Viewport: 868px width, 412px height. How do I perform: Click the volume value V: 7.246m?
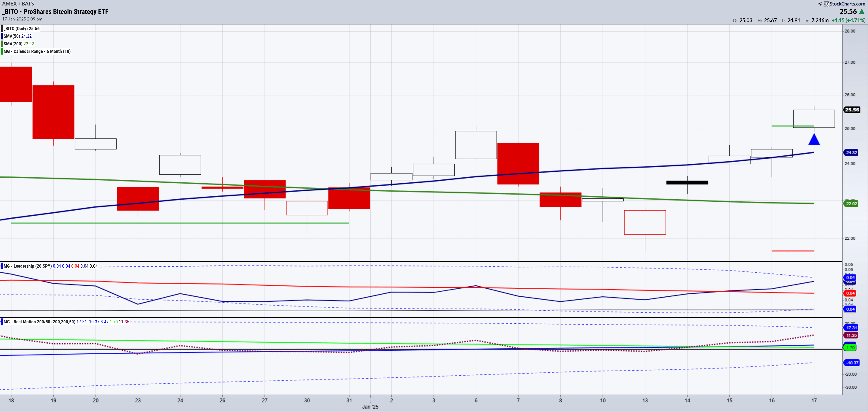817,20
